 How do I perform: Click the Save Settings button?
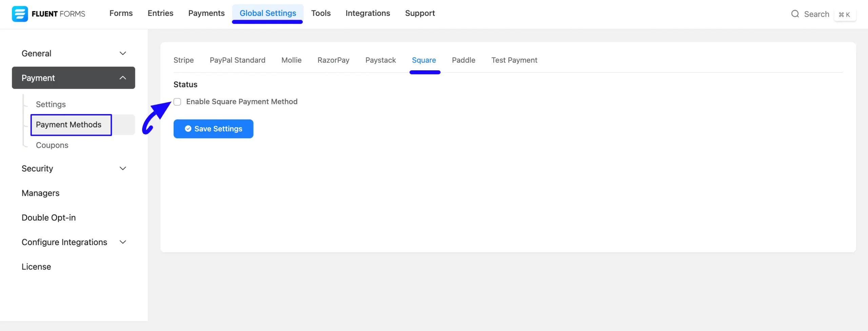tap(213, 129)
